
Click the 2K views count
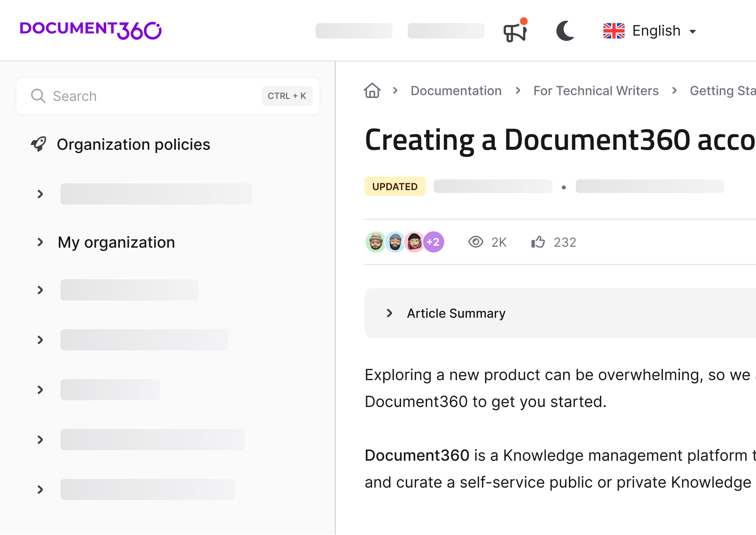pos(499,242)
